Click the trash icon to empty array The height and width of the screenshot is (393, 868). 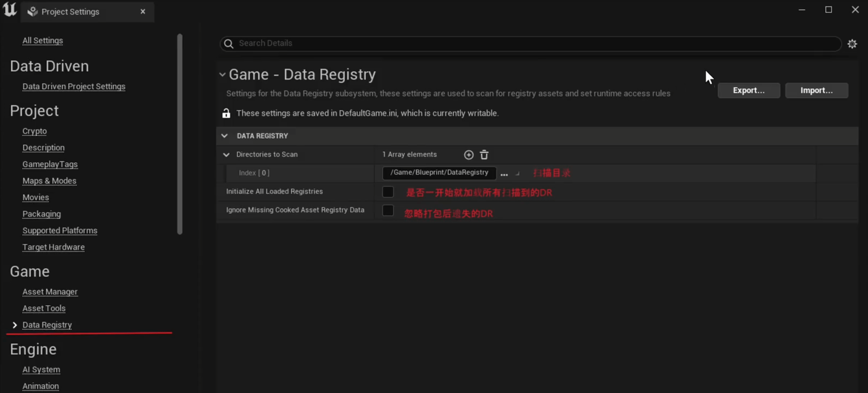click(x=484, y=155)
